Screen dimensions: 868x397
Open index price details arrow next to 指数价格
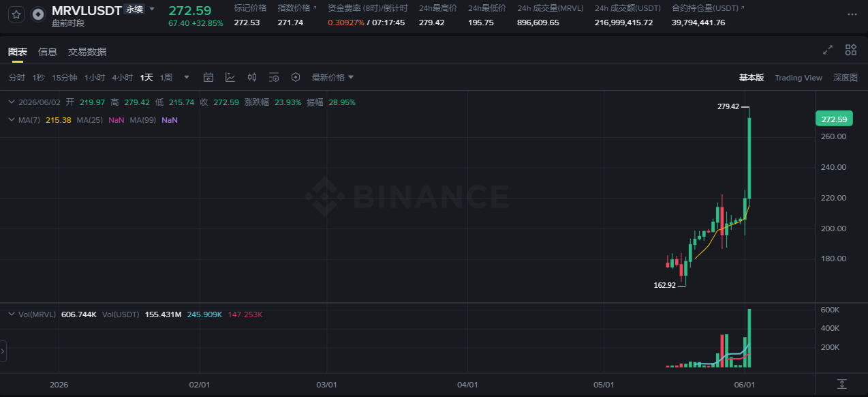(x=315, y=8)
